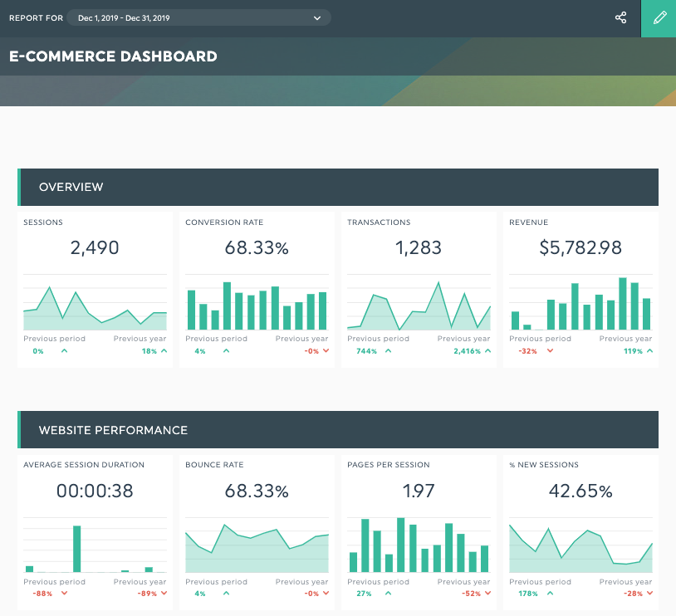Click Average Session Duration previous year down arrow
Image resolution: width=676 pixels, height=616 pixels.
click(164, 593)
